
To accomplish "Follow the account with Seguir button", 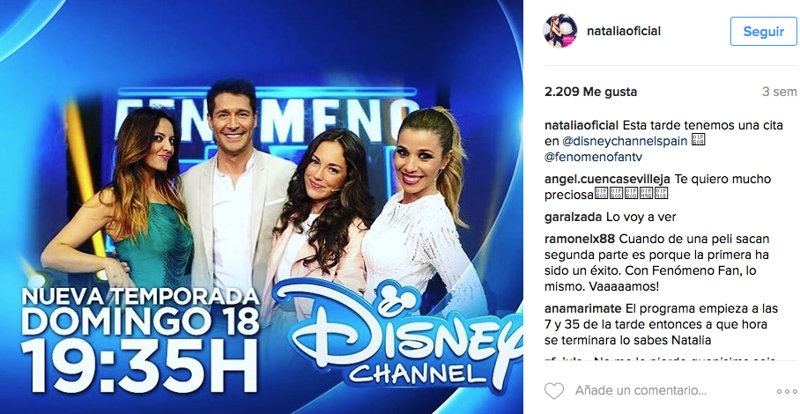I will pos(763,31).
